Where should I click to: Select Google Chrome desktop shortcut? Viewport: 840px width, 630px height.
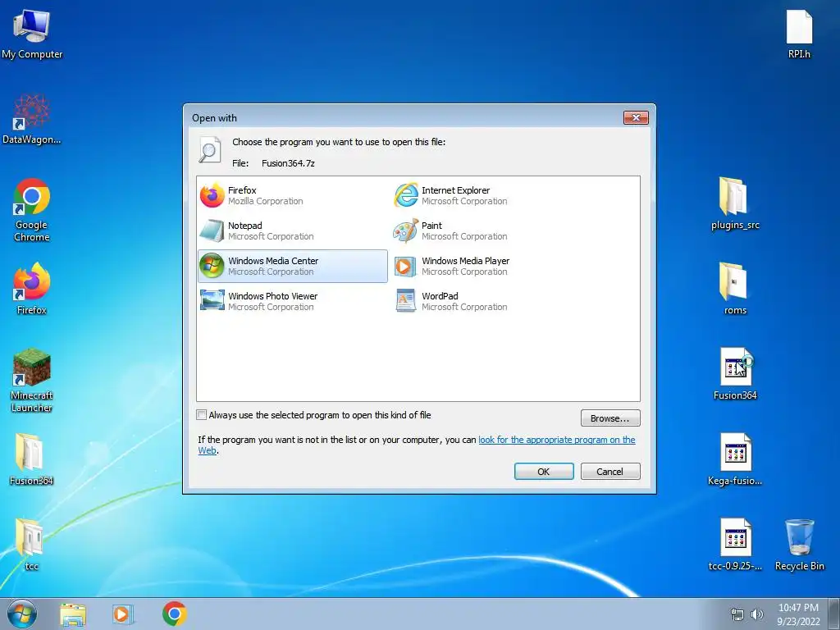click(x=32, y=210)
